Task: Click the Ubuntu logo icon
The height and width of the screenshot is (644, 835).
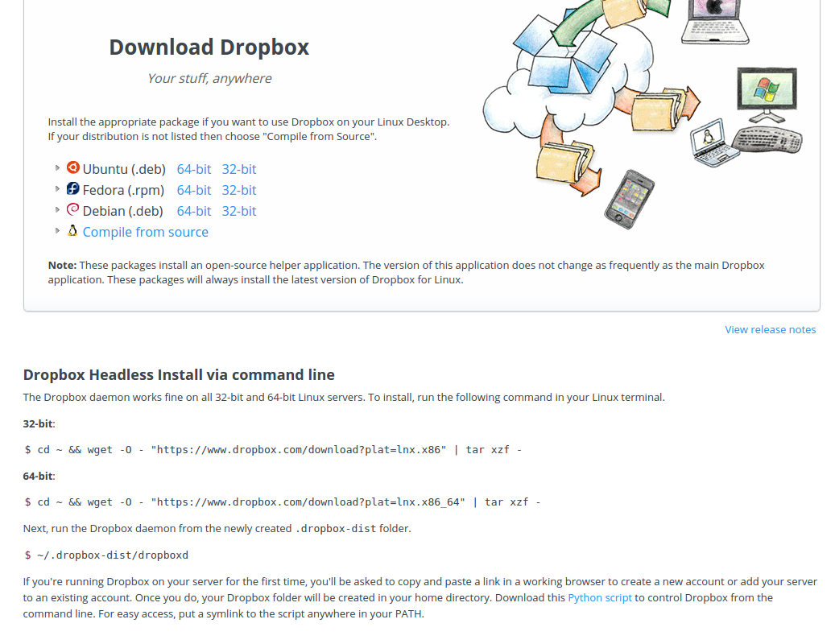Action: pyautogui.click(x=73, y=167)
